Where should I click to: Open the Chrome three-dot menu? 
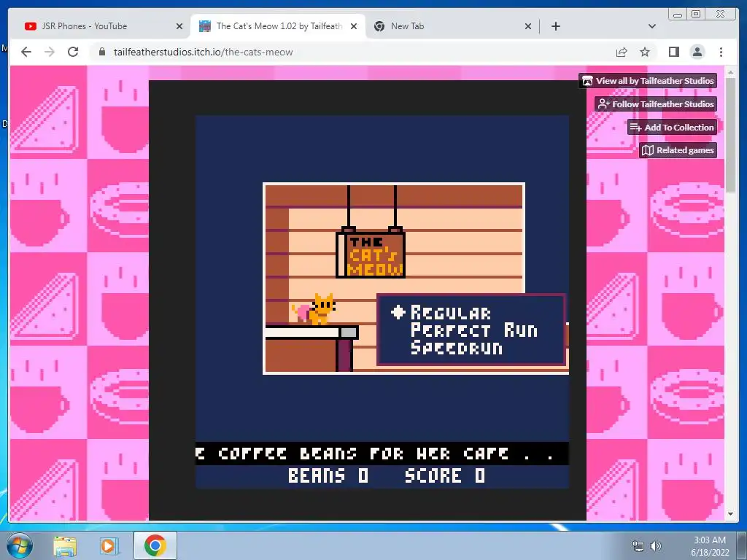(721, 52)
